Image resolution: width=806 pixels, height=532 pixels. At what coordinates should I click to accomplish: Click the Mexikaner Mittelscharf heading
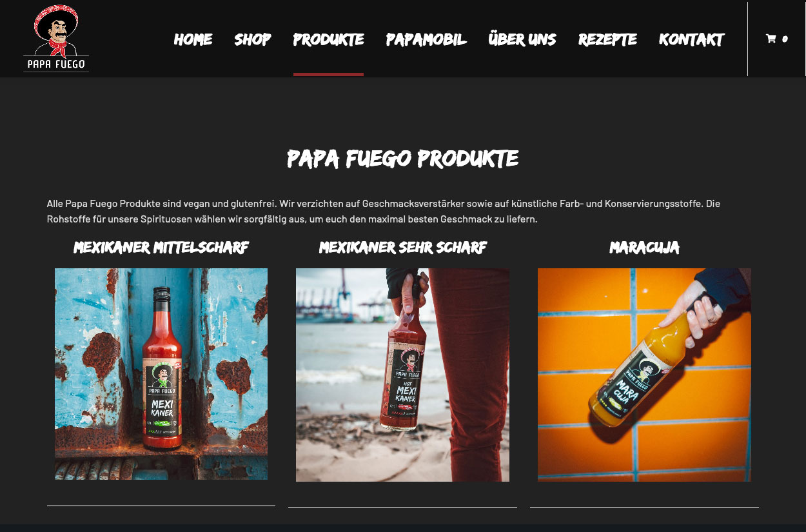[x=161, y=248]
